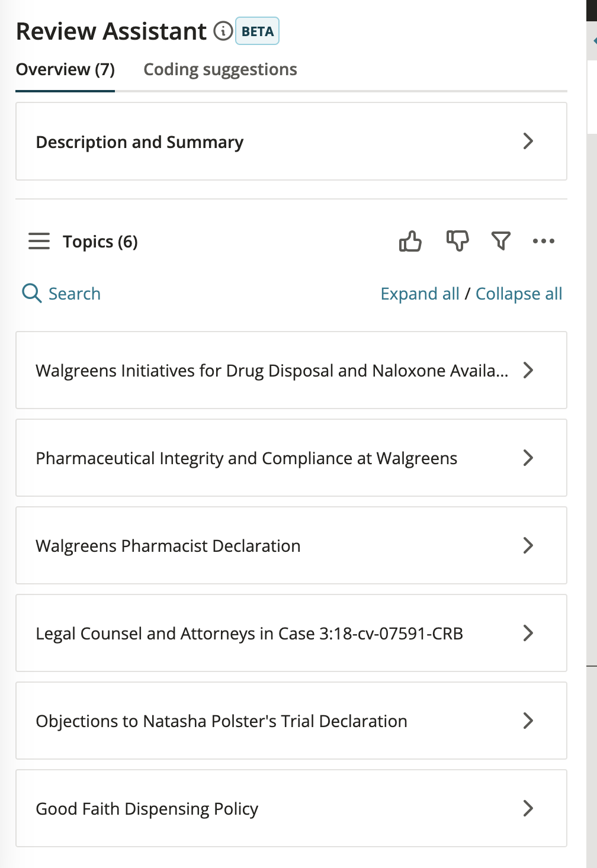Click the thumbs up icon for Topics

[410, 241]
